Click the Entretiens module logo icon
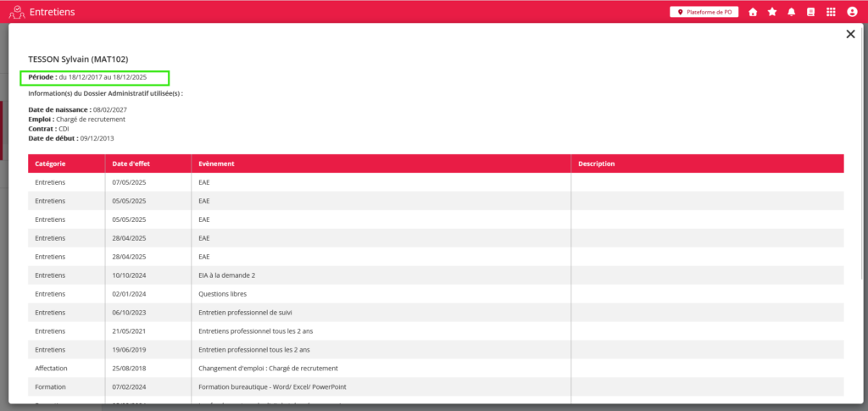The width and height of the screenshot is (868, 411). 16,12
